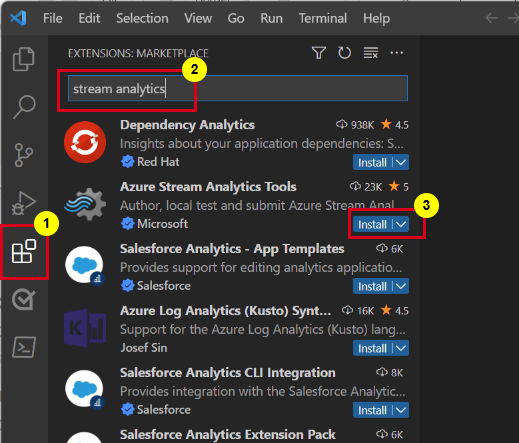519x443 pixels.
Task: Open Salesforce Analytics - App Templates title
Action: click(x=232, y=249)
